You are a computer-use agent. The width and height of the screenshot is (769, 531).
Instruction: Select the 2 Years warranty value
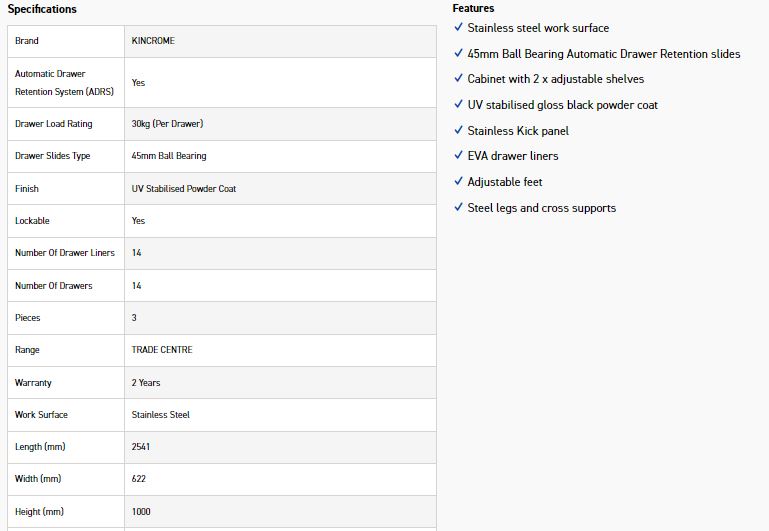click(146, 383)
